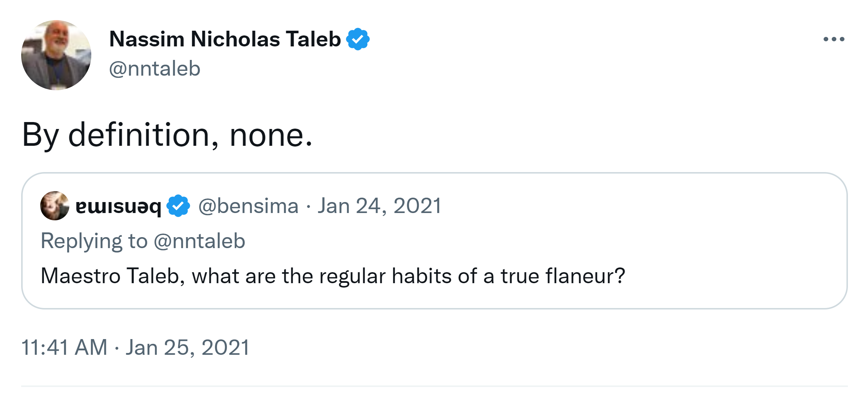This screenshot has height=399, width=868.
Task: Click the main tweet text 'By definition, none.'
Action: (x=167, y=135)
